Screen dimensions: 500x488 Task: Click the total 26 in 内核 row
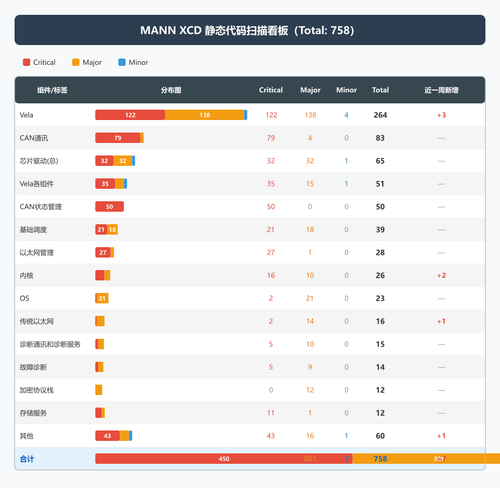(x=380, y=276)
